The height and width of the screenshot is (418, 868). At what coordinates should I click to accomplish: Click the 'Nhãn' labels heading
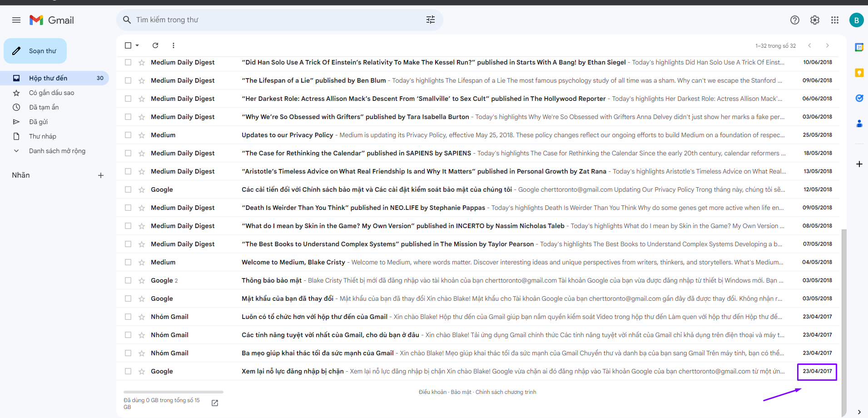(x=21, y=175)
